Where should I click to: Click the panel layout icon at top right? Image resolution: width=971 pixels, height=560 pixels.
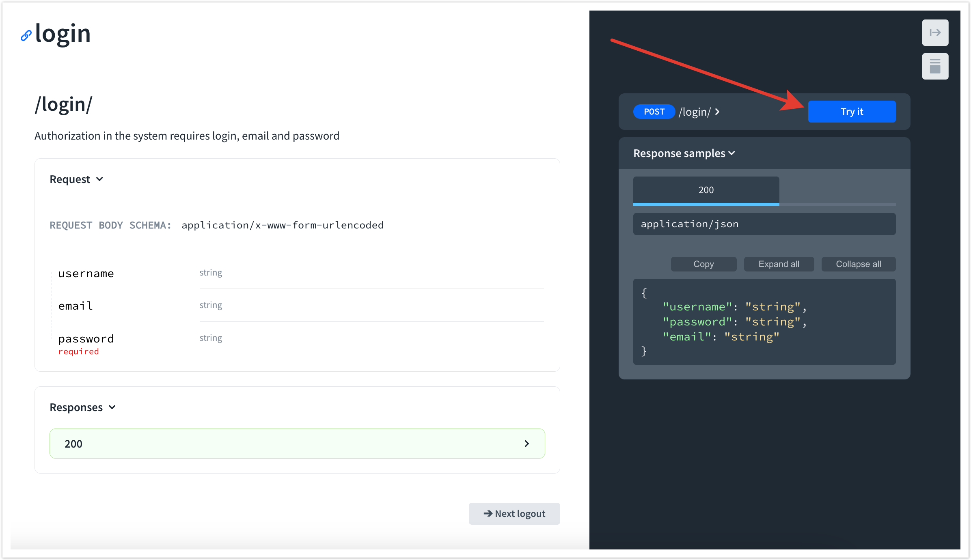pyautogui.click(x=935, y=67)
